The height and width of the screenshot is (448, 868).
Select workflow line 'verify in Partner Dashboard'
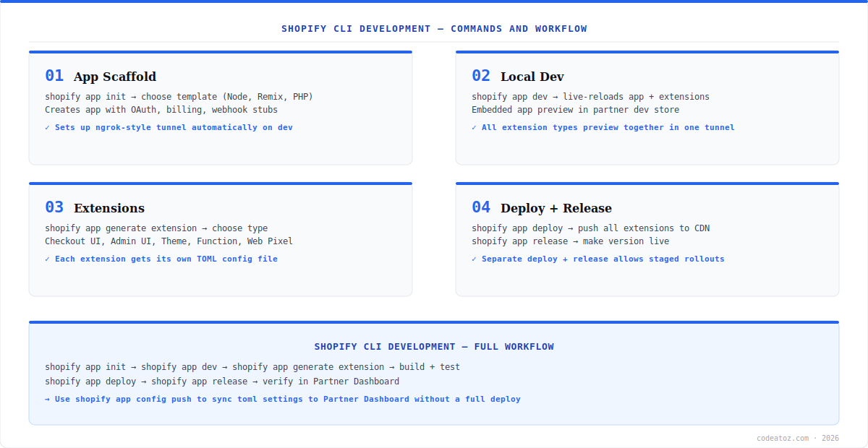(222, 382)
